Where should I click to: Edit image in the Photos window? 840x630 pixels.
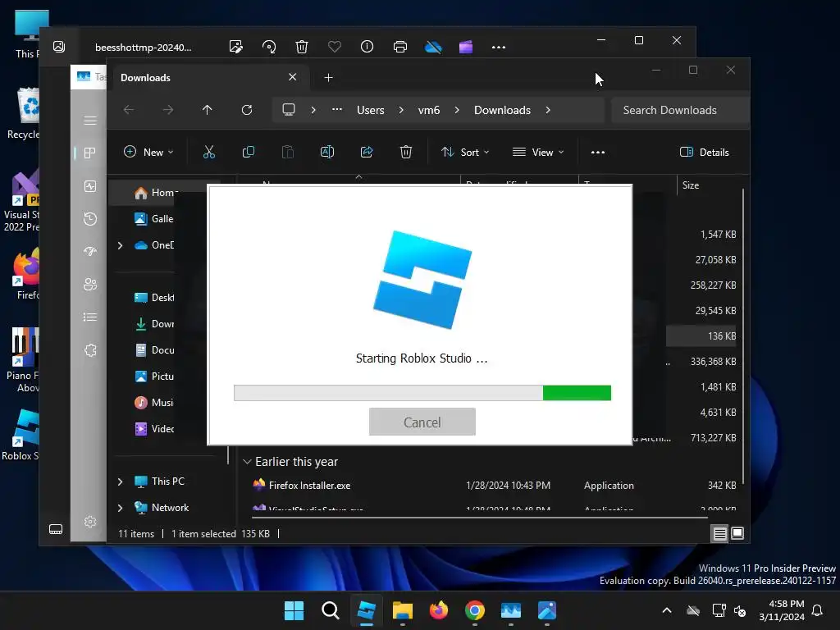tap(235, 47)
